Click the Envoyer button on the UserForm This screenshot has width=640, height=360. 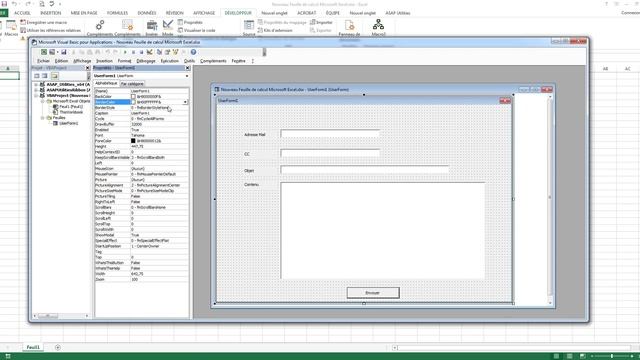pos(373,293)
